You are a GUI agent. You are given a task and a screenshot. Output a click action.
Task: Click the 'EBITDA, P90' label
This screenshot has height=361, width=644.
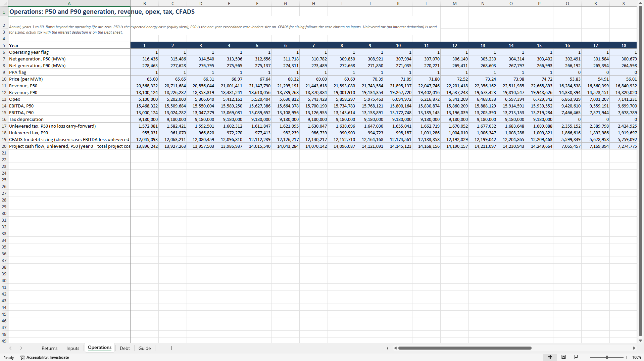21,112
